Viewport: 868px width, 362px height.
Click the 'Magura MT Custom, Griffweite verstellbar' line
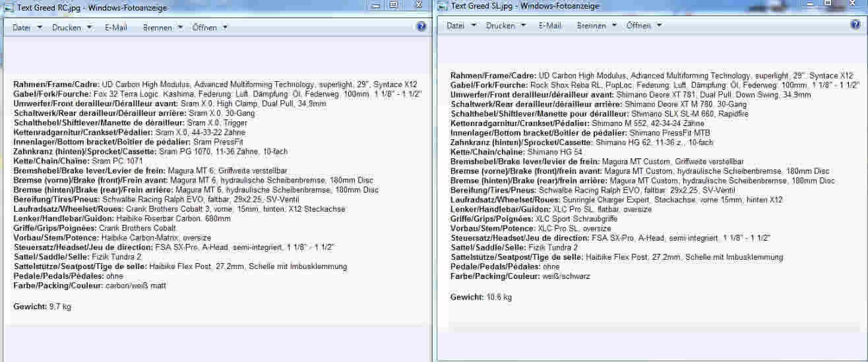pos(598,161)
